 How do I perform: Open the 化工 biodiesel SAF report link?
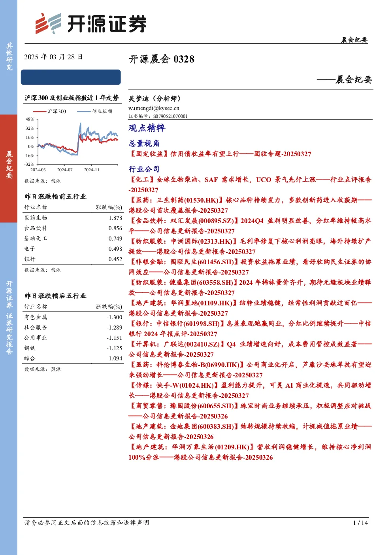click(250, 185)
